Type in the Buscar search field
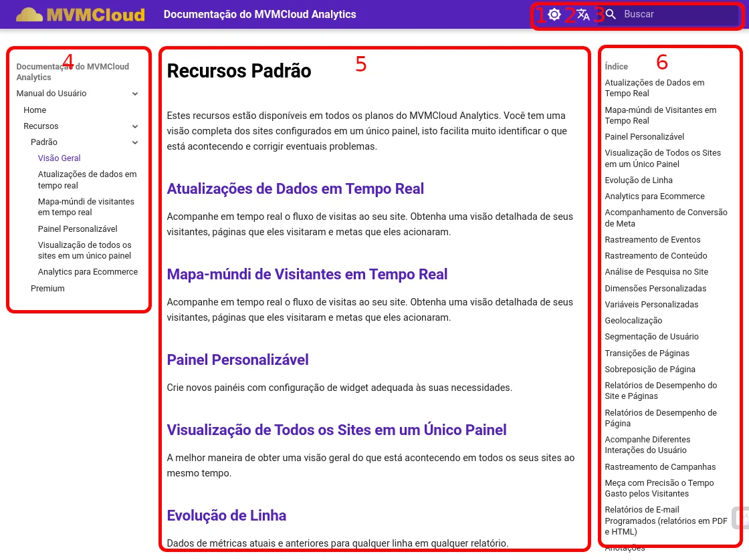This screenshot has width=749, height=560. point(675,14)
